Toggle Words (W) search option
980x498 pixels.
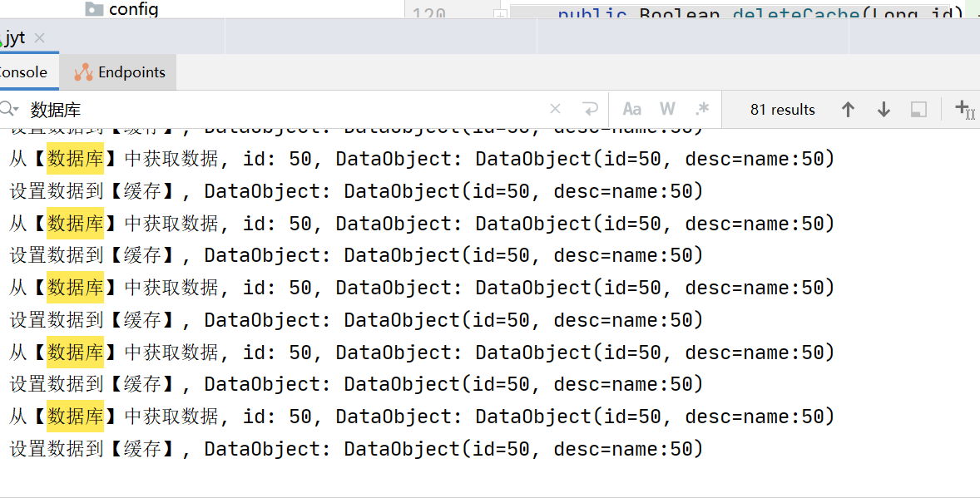pyautogui.click(x=667, y=110)
